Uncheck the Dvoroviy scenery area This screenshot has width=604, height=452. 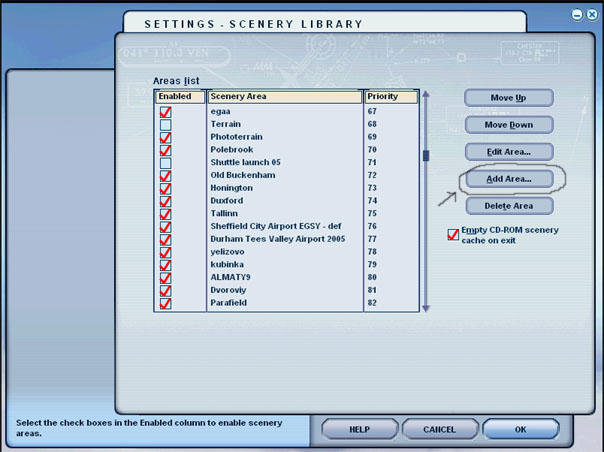[166, 290]
